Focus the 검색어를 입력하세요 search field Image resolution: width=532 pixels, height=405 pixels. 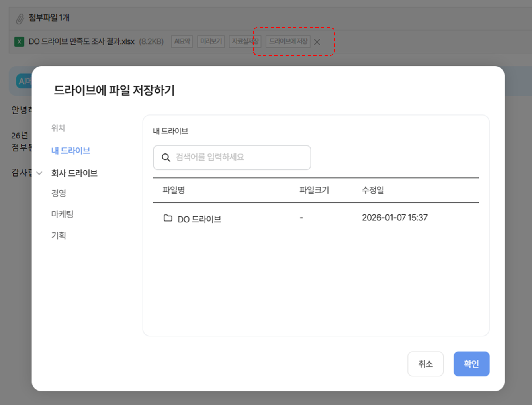(239, 157)
